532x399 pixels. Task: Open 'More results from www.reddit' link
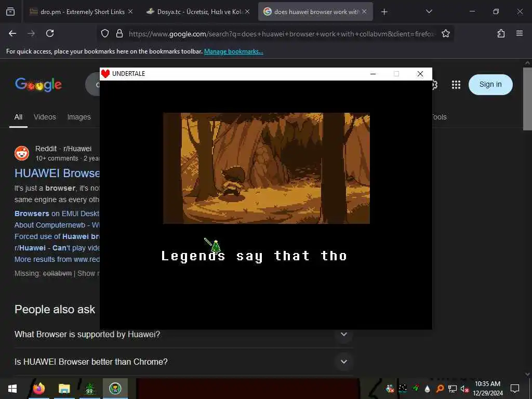pos(57,260)
